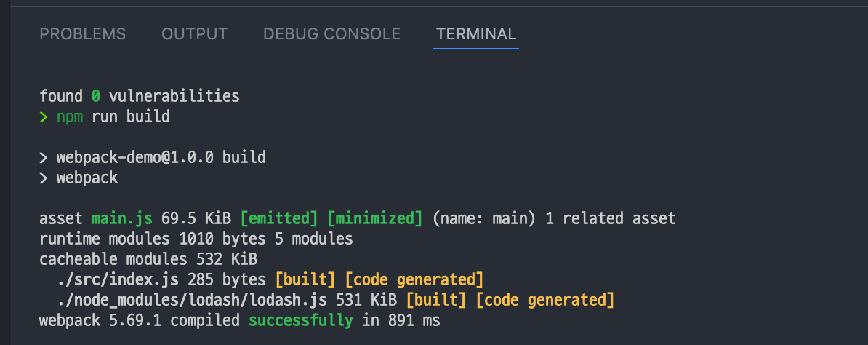The width and height of the screenshot is (868, 345).
Task: Click the '[built]' label on index.js row
Action: (305, 279)
